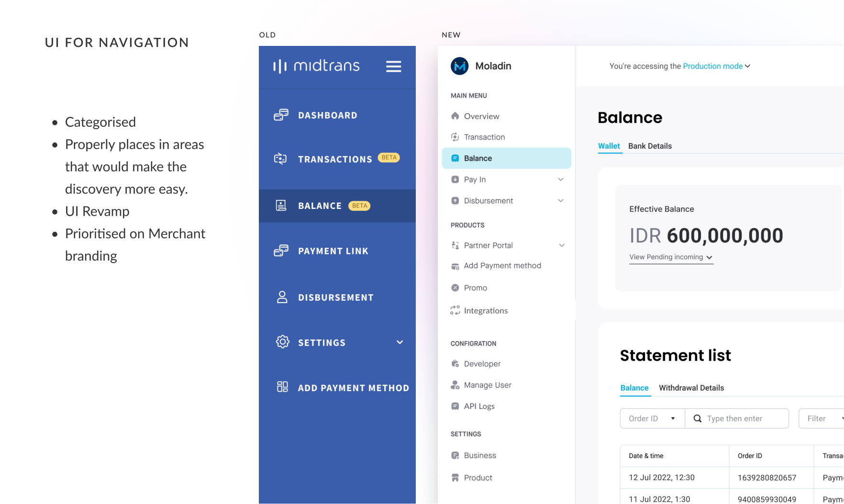The width and height of the screenshot is (844, 504).
Task: Click the Product store icon
Action: click(455, 478)
